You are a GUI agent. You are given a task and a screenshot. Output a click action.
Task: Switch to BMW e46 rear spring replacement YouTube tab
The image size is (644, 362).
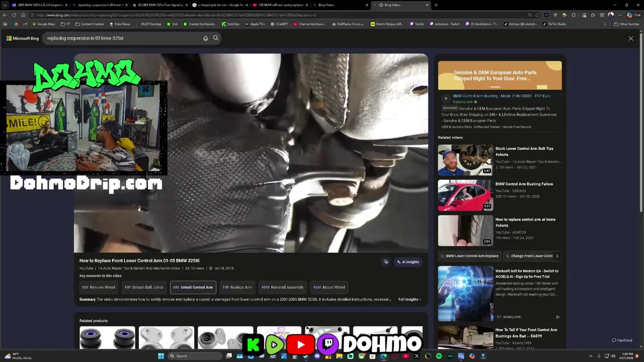[280, 5]
